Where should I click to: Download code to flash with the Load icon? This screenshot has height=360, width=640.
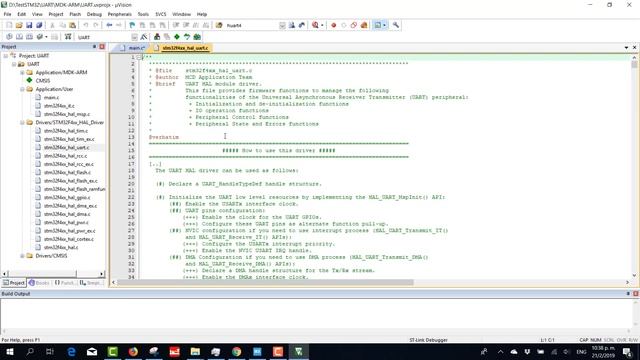click(x=68, y=37)
